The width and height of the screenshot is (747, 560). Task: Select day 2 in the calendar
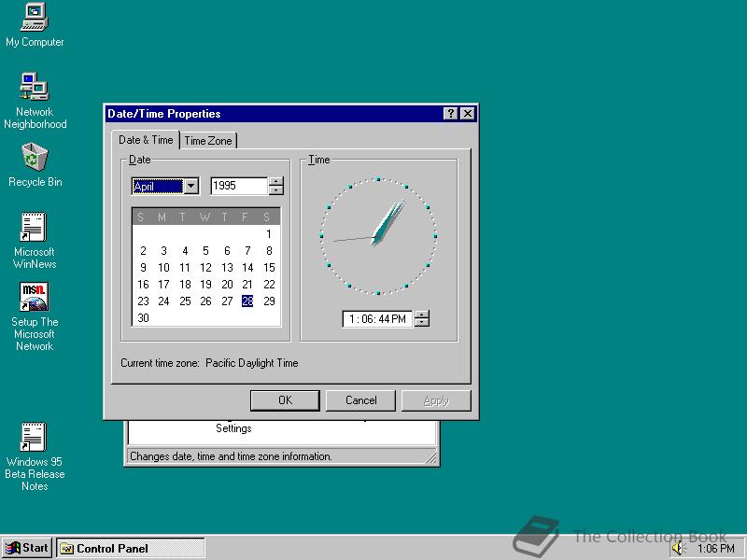[143, 251]
